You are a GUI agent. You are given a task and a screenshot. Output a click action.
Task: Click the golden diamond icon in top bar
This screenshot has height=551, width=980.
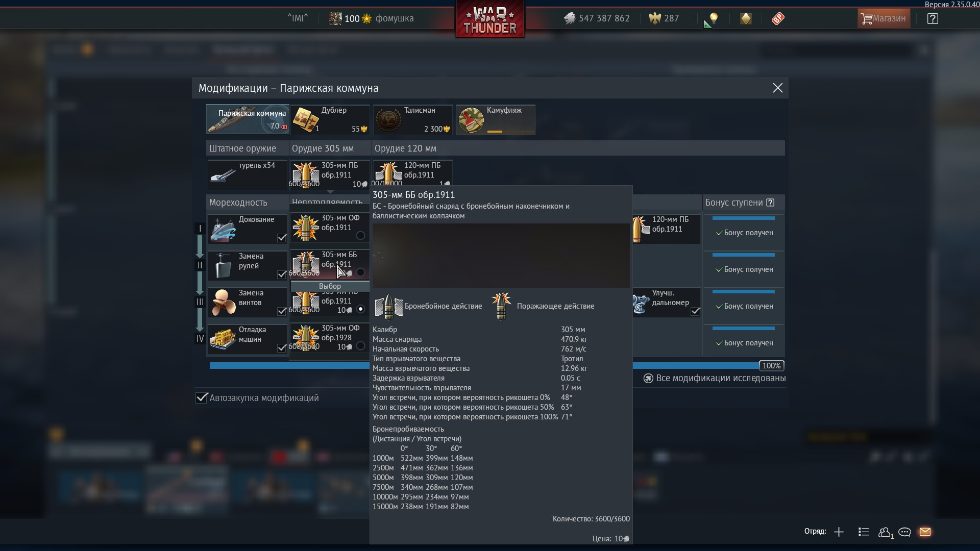[x=746, y=19]
